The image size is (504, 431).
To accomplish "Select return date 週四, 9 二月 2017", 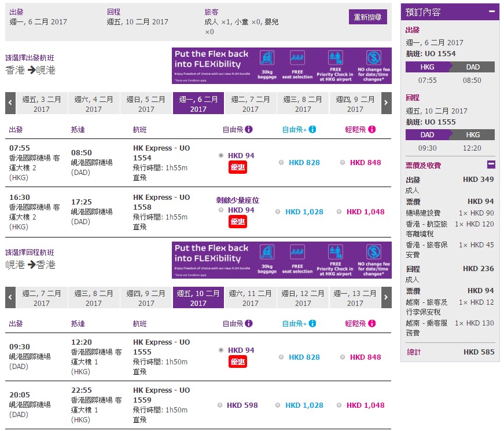I will pyautogui.click(x=146, y=298).
